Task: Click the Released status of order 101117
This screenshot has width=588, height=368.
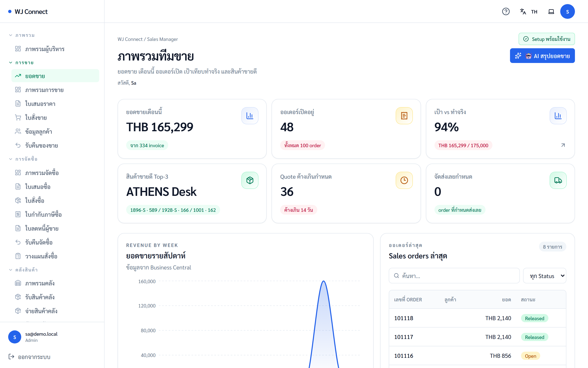Action: coord(534,337)
